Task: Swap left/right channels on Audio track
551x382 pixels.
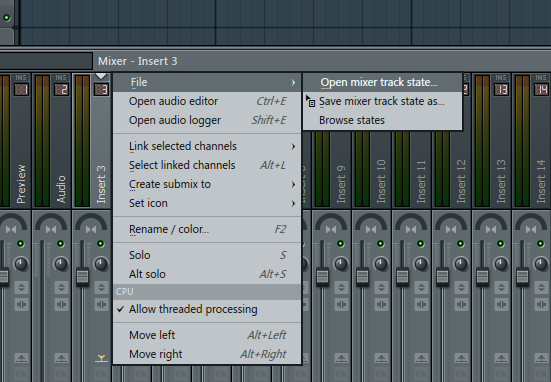Action: pyautogui.click(x=61, y=304)
